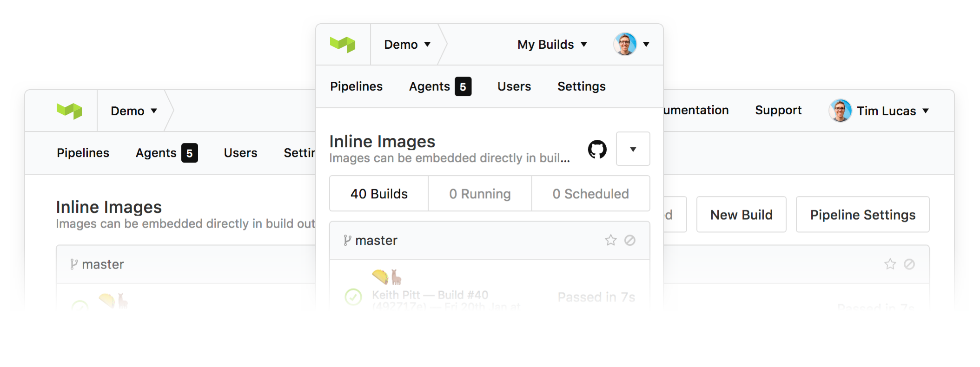Open the Support link
Screen dimensions: 980x367
(778, 110)
